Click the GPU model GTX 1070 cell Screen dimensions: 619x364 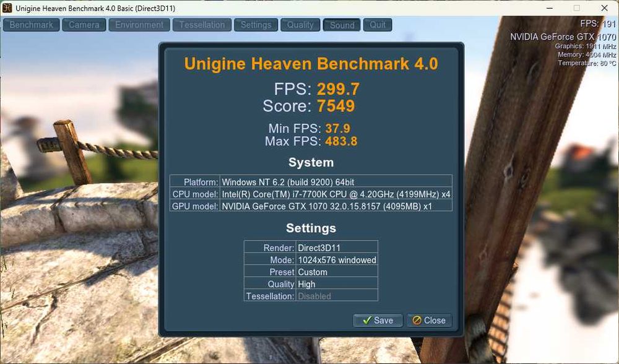pyautogui.click(x=336, y=206)
